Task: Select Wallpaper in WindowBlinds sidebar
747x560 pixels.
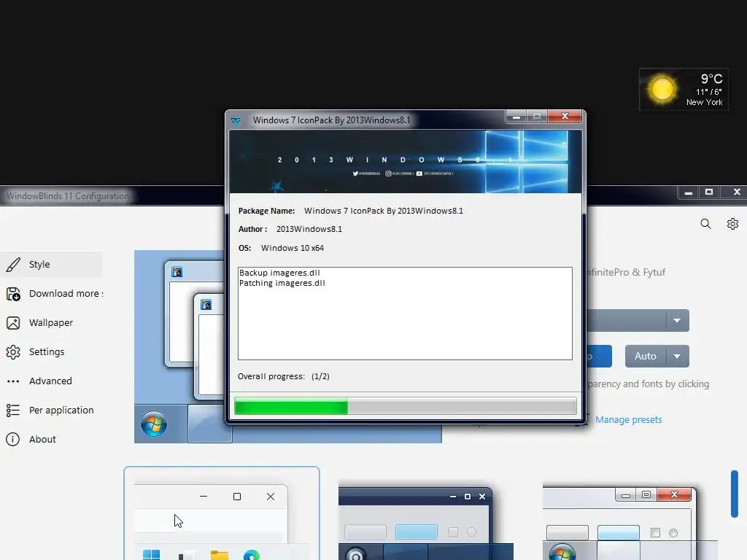Action: [51, 322]
